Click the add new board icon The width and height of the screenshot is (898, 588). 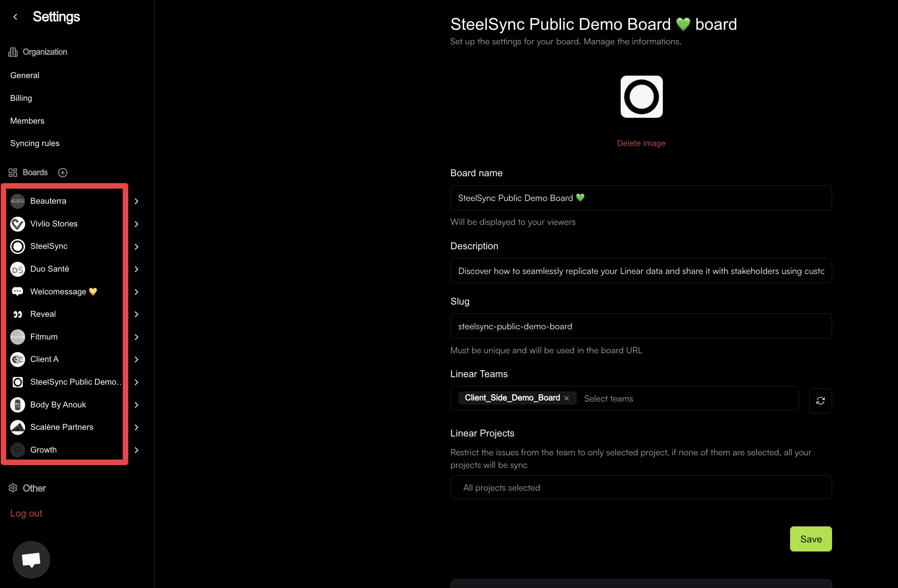coord(63,173)
